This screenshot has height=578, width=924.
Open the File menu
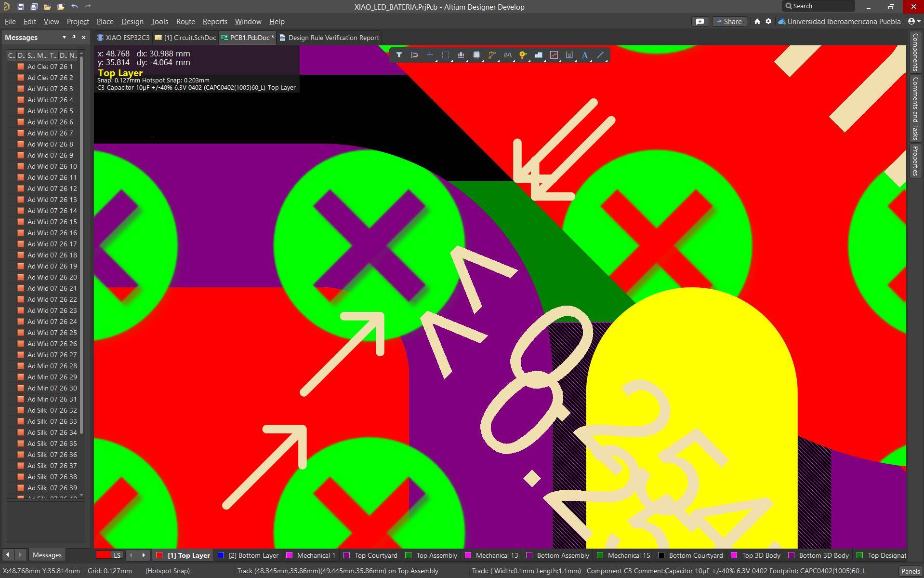tap(10, 22)
